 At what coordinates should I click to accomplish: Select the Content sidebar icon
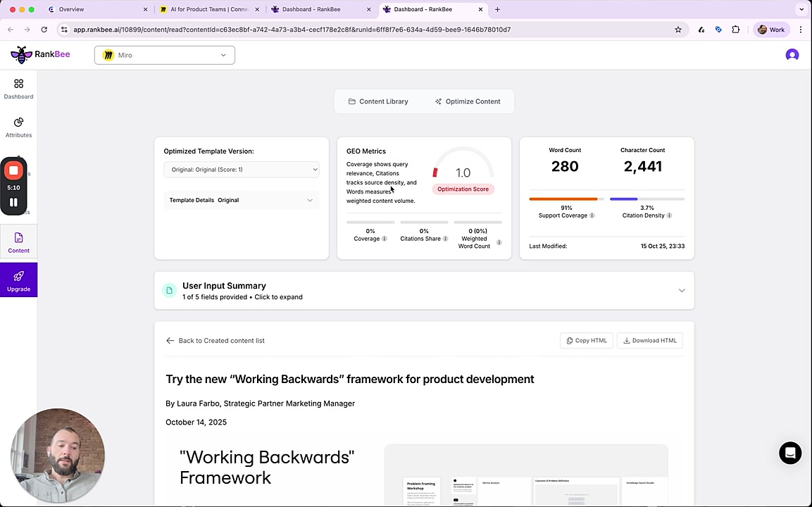18,238
